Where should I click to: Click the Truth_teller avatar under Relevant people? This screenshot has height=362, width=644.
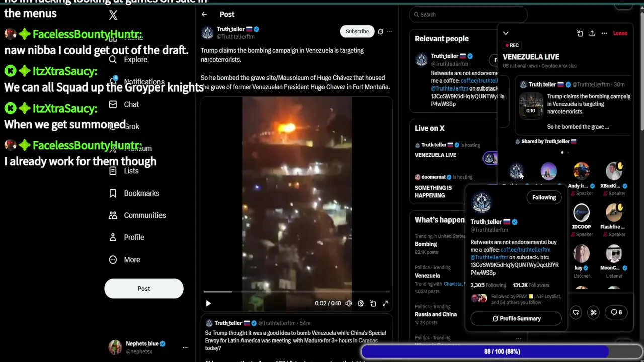(421, 60)
